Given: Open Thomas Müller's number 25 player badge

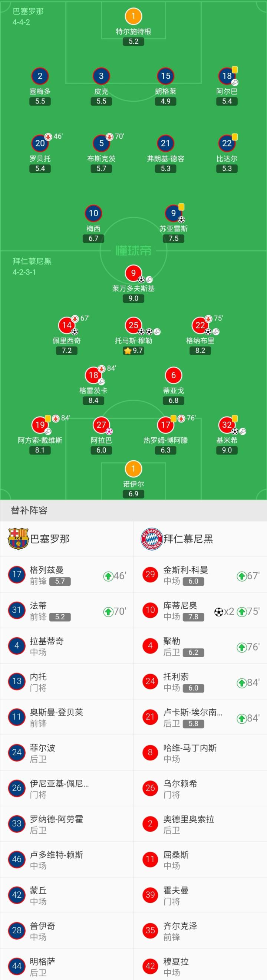Looking at the screenshot, I should click(133, 325).
